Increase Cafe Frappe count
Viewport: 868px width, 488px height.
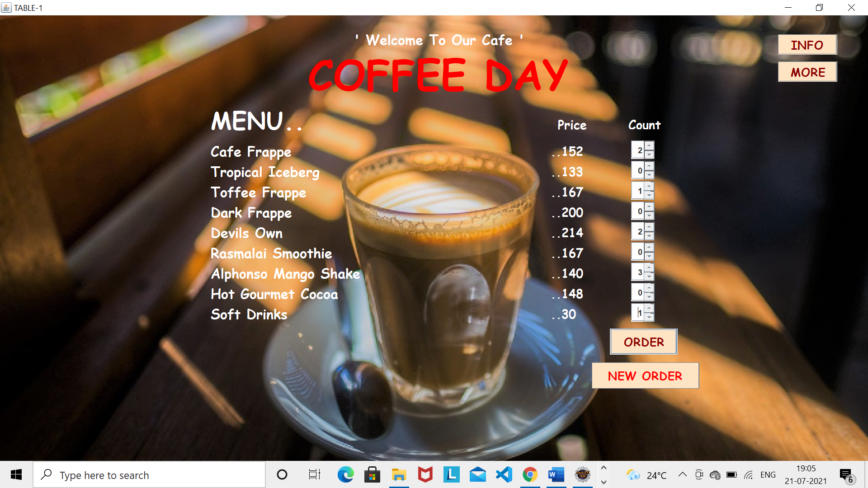tap(649, 145)
